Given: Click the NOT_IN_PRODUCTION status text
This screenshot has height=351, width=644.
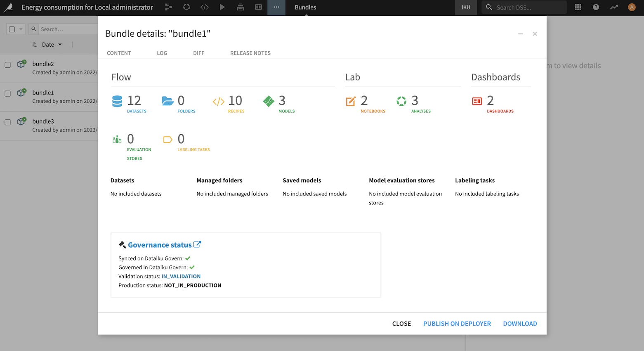Looking at the screenshot, I should coord(193,285).
